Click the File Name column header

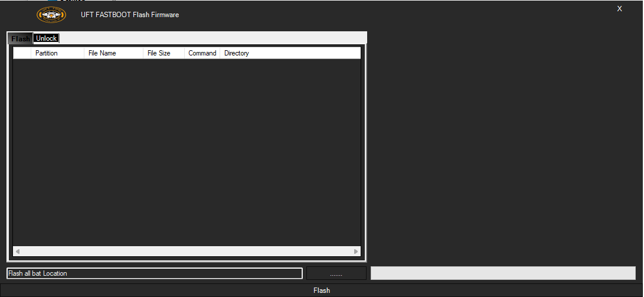click(114, 53)
